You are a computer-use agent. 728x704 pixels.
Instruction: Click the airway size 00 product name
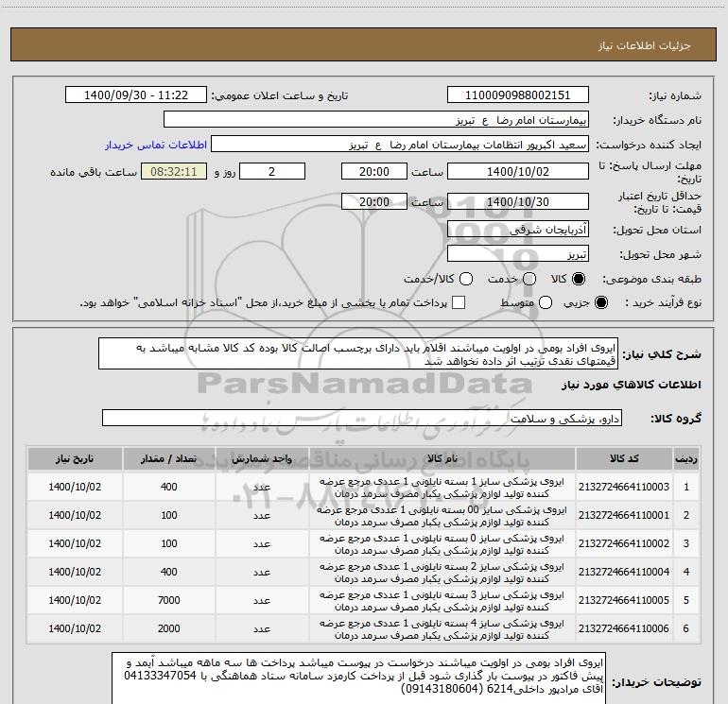442,516
